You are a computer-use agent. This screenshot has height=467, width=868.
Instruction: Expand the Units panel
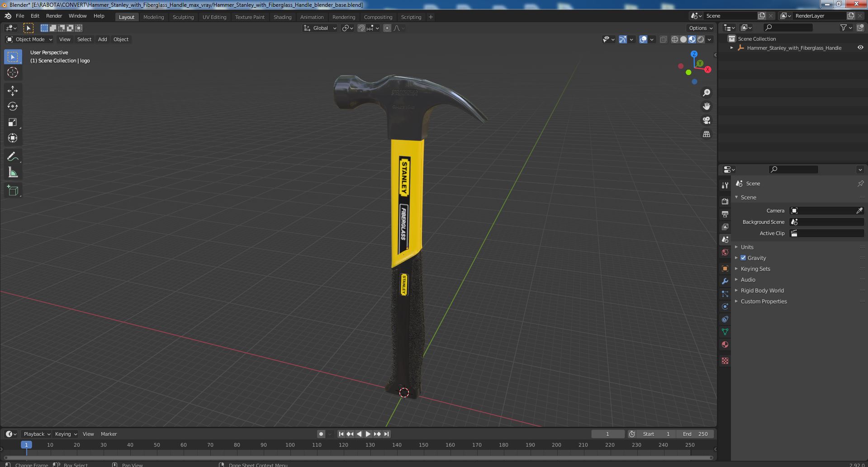[747, 247]
